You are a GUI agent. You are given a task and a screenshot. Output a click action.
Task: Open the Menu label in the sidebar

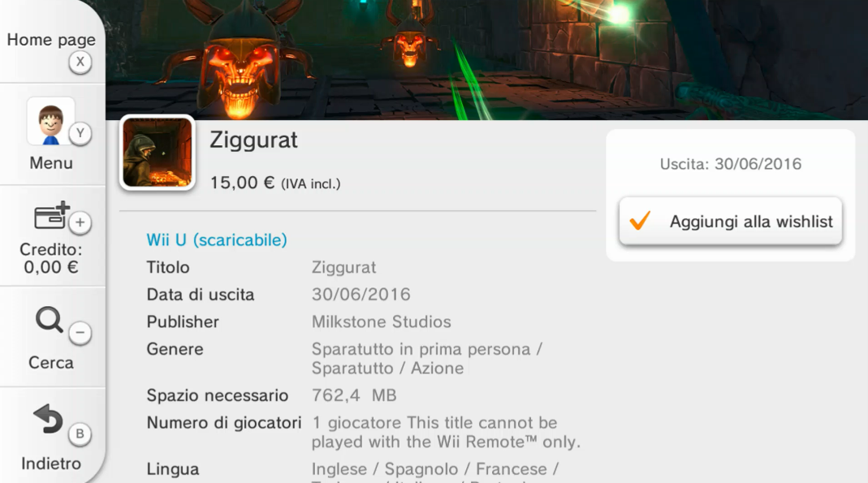[51, 163]
